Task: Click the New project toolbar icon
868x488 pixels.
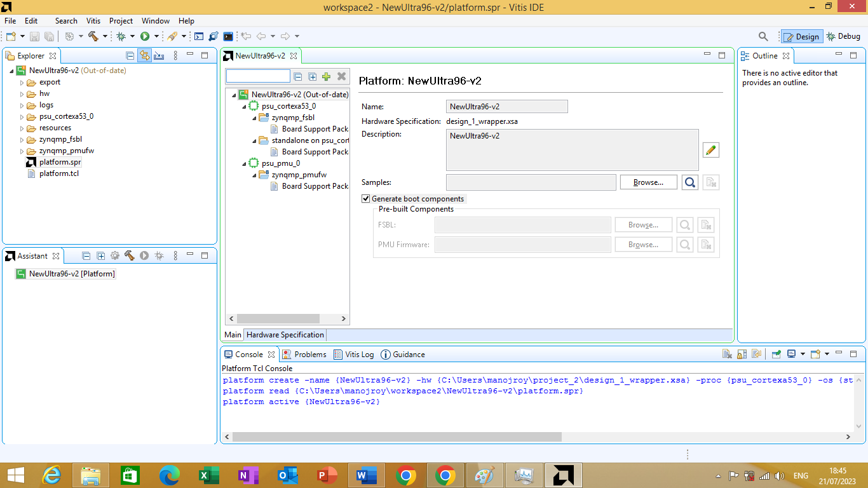Action: (x=11, y=36)
